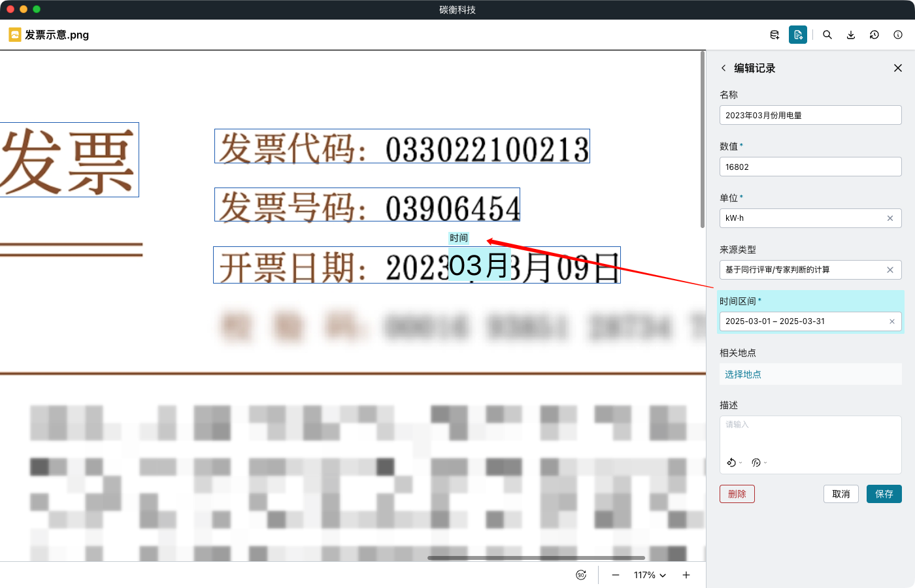
Task: Zoom out with the minus control
Action: (x=615, y=575)
